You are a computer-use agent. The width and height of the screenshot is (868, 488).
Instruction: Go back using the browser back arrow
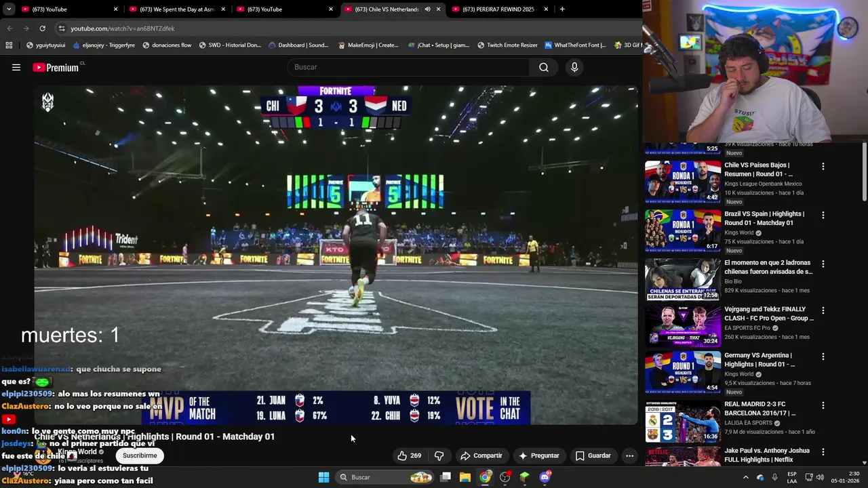tap(9, 28)
